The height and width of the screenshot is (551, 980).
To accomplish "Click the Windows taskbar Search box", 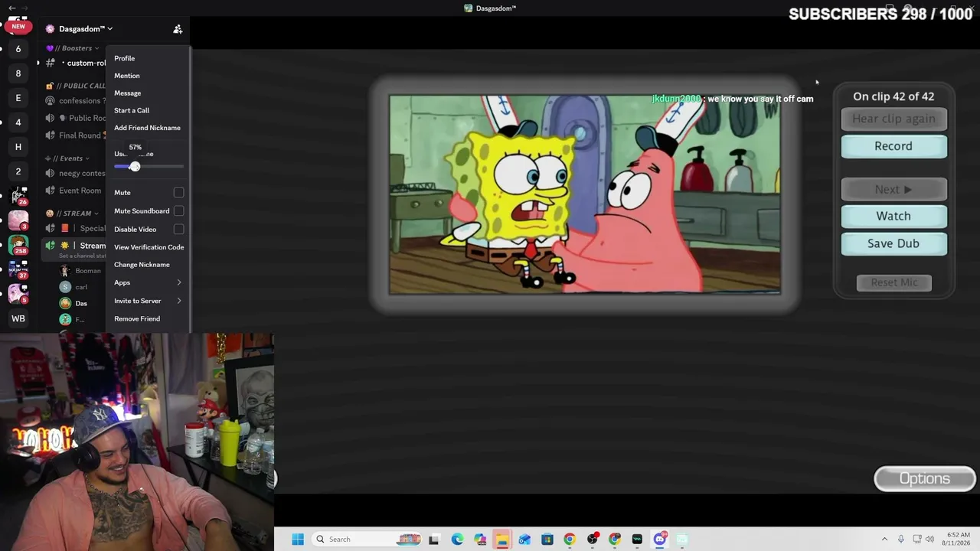I will click(366, 540).
